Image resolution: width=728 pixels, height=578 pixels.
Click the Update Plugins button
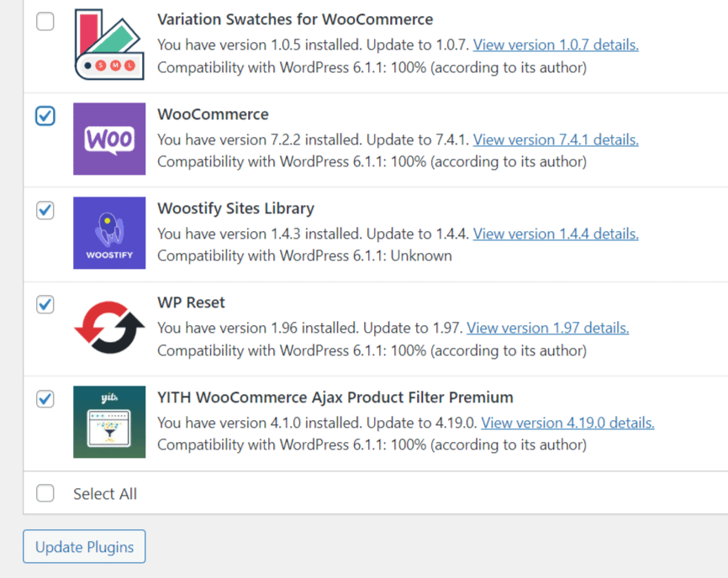(x=84, y=546)
